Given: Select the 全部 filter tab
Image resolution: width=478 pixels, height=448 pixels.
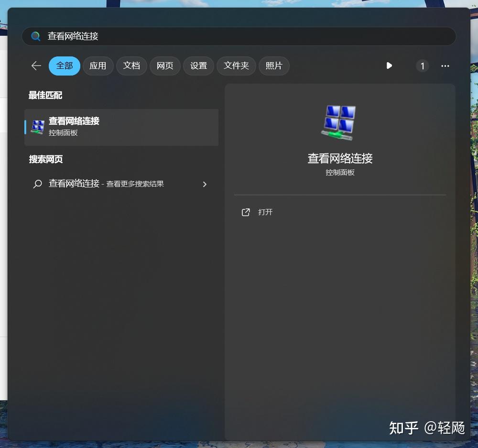Looking at the screenshot, I should click(x=64, y=66).
